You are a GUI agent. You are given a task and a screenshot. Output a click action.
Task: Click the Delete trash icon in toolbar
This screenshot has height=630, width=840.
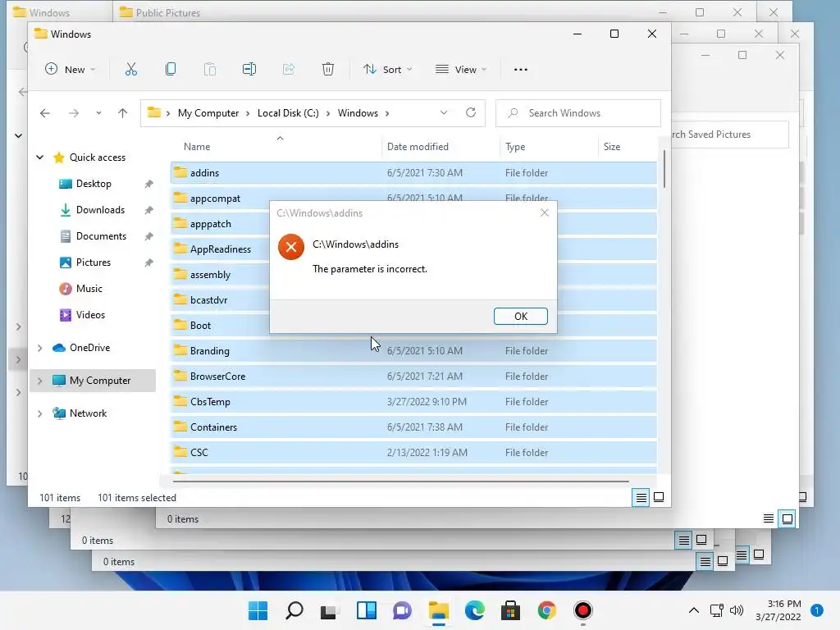[x=328, y=69]
